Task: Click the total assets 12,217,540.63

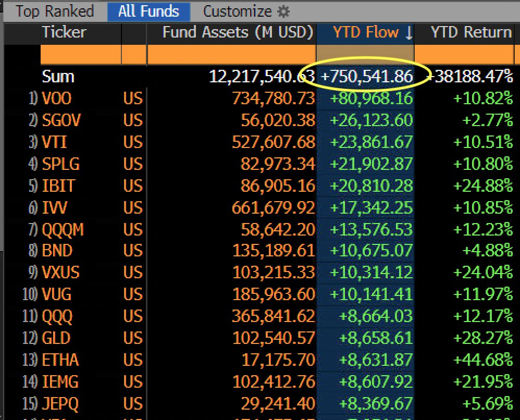Action: 262,77
